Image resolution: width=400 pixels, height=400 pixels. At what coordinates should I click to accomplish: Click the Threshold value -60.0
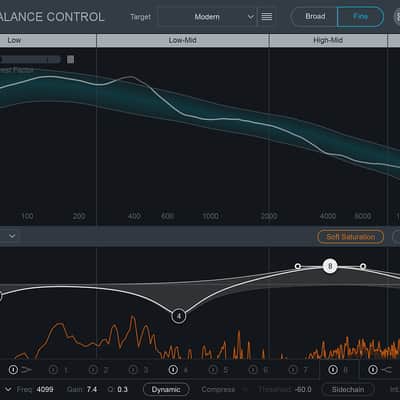303,389
